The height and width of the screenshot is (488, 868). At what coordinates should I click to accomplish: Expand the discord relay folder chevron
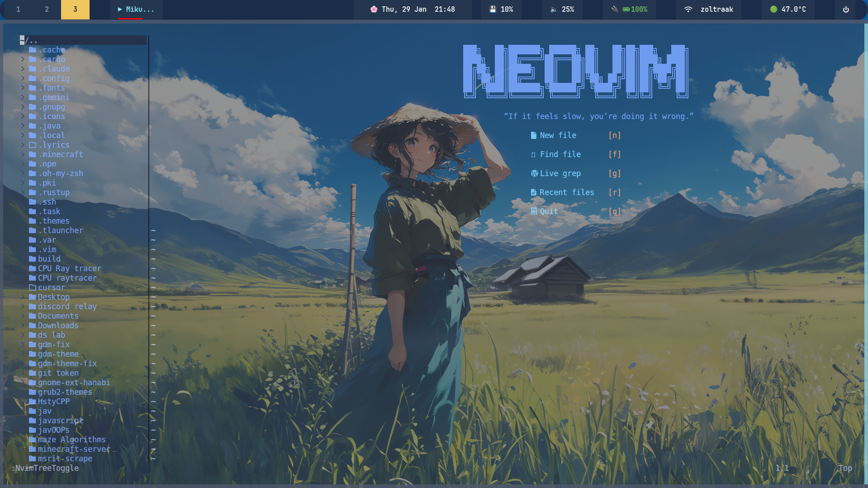pyautogui.click(x=23, y=306)
